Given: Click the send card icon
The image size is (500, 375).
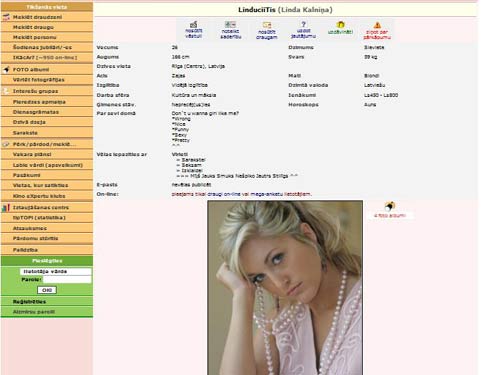Looking at the screenshot, I should (x=230, y=24).
